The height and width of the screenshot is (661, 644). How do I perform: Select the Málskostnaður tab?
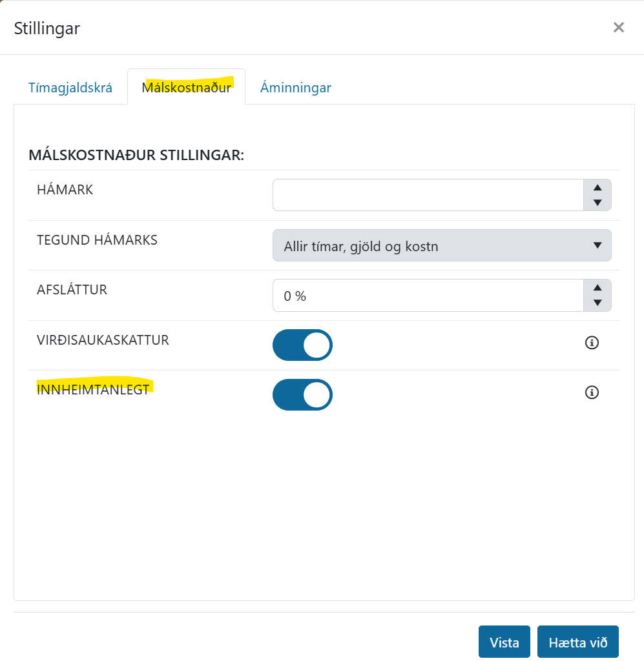[x=187, y=87]
